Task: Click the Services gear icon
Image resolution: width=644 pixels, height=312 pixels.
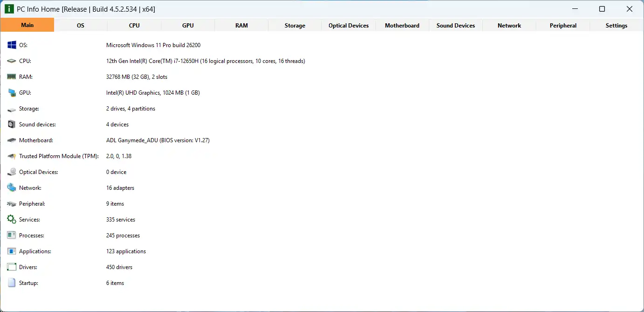Action: pos(12,220)
